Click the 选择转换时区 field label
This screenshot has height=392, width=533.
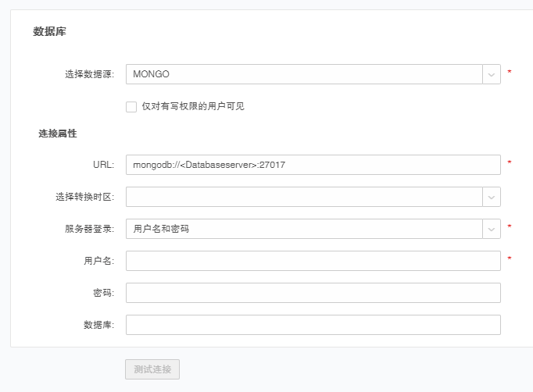pyautogui.click(x=84, y=198)
